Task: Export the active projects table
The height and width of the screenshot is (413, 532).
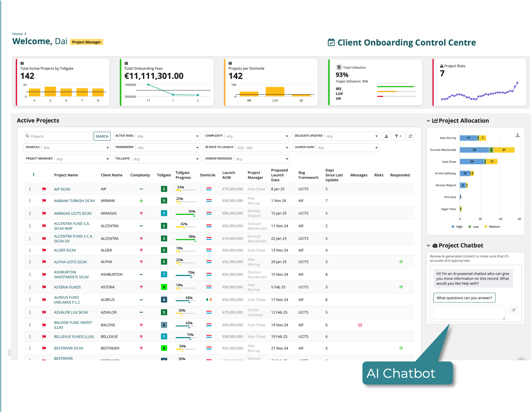Action: point(387,136)
